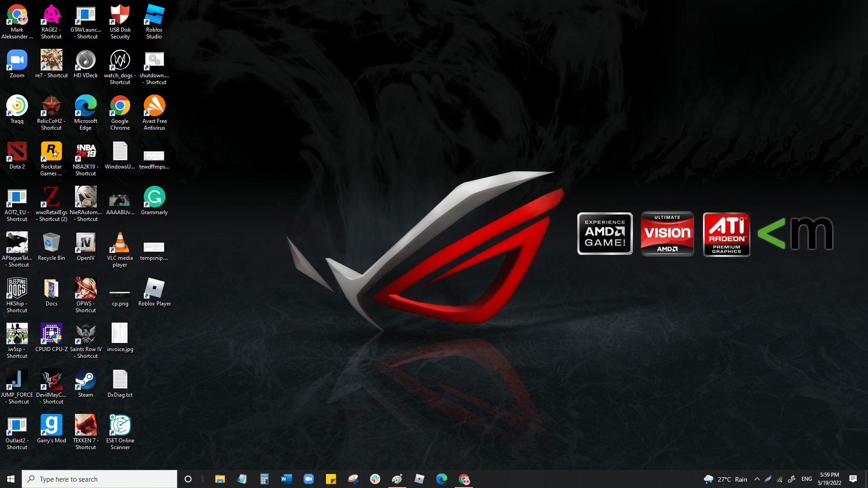This screenshot has width=868, height=488.
Task: Select the Dota 2 desktop icon
Action: tap(17, 155)
